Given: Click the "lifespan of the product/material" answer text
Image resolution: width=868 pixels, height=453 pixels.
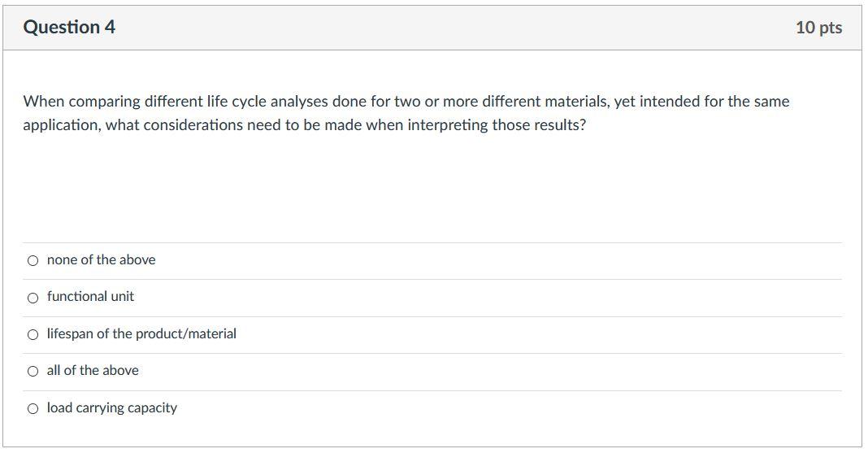Looking at the screenshot, I should click(141, 334).
